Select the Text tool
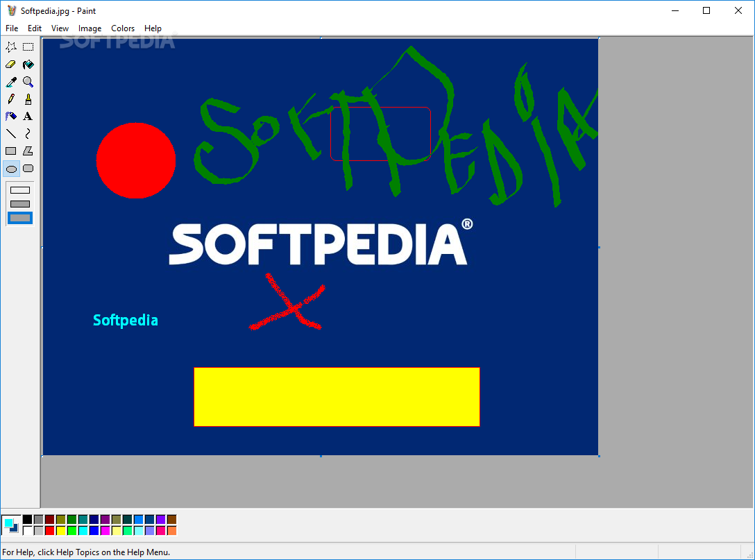755x560 pixels. pos(28,116)
